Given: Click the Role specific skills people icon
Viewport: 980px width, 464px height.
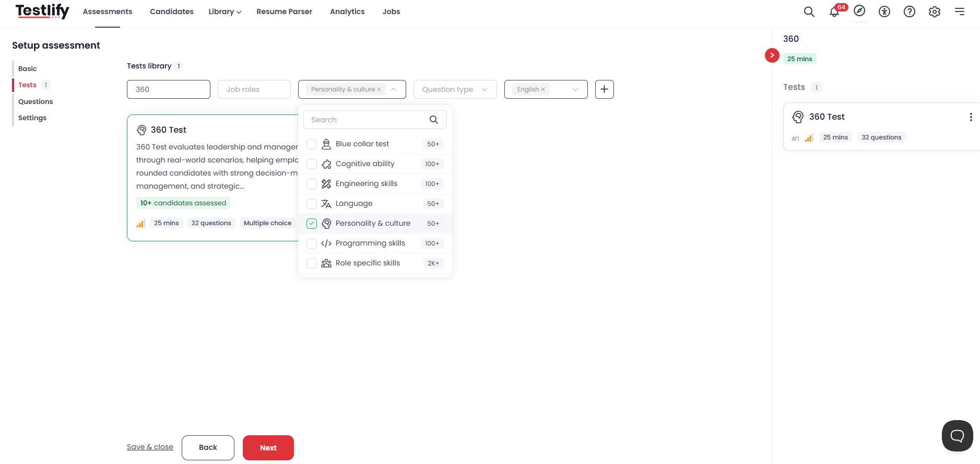Looking at the screenshot, I should [326, 263].
